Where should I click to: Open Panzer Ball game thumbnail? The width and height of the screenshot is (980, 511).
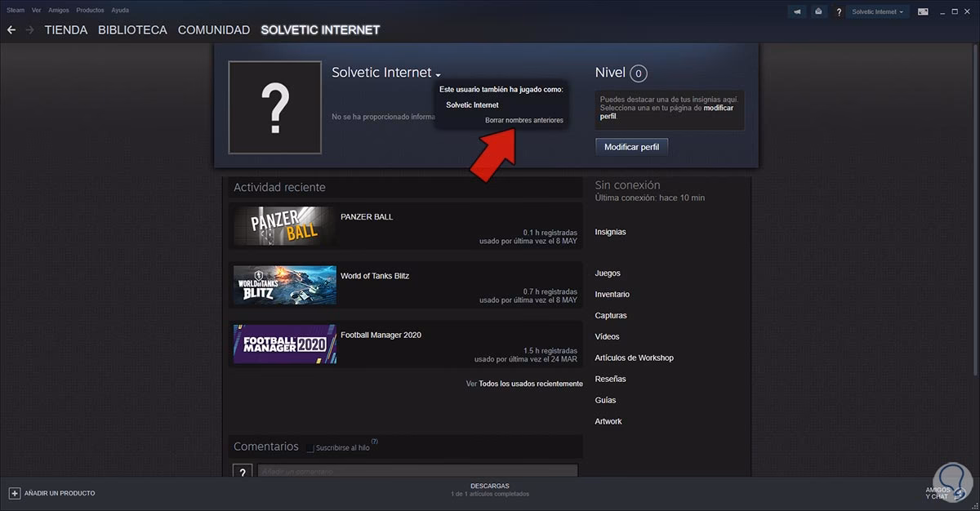tap(285, 226)
